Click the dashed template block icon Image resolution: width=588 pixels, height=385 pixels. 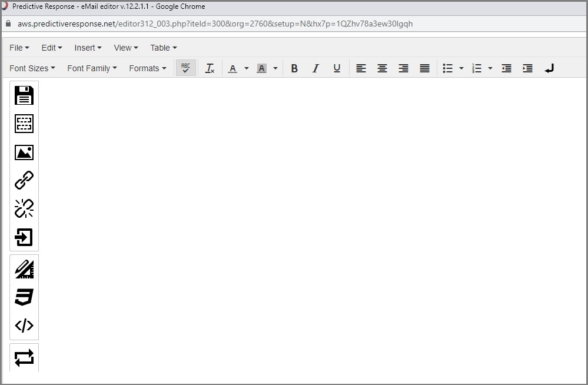24,124
